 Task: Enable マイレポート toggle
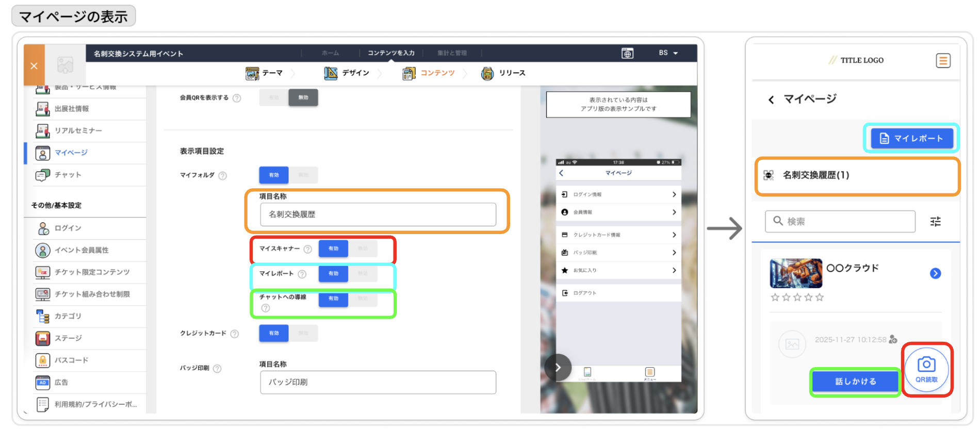333,273
